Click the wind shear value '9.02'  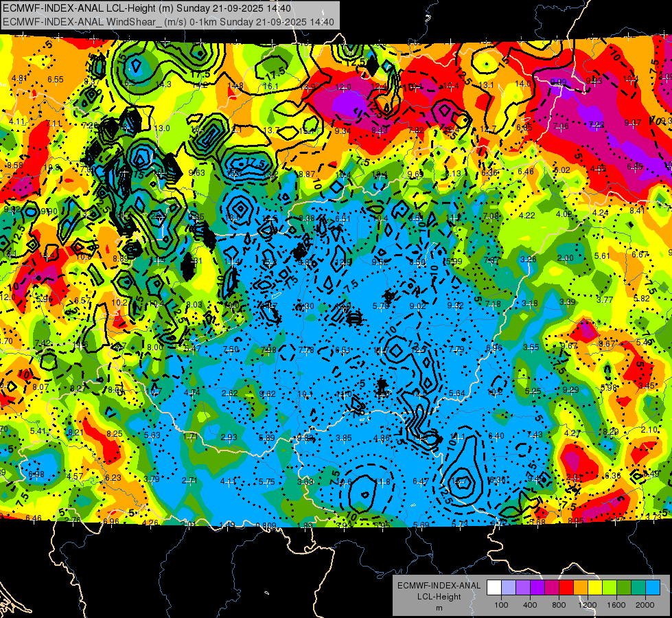pyautogui.click(x=417, y=306)
